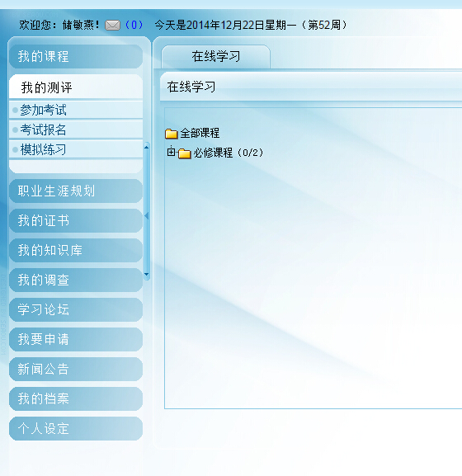Screen dimensions: 462x476
Task: Open 我的课程 menu section
Action: pyautogui.click(x=76, y=56)
